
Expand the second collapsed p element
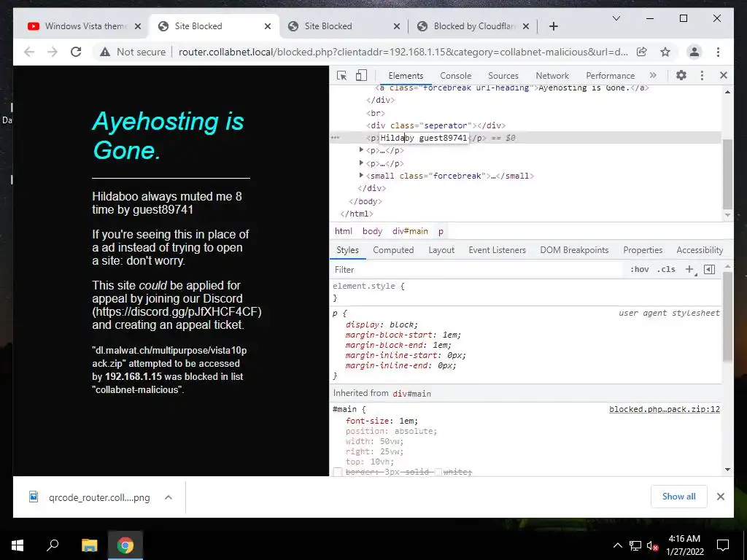[361, 163]
